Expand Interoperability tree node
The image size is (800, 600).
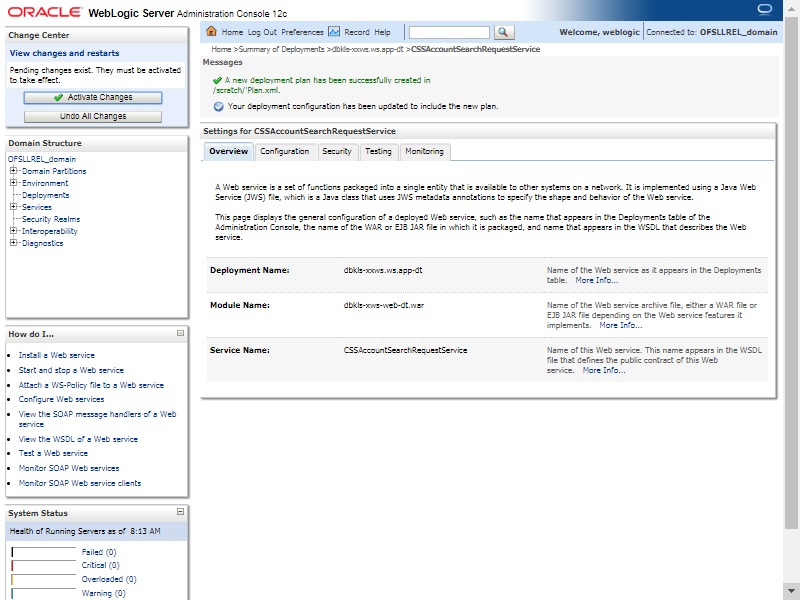click(13, 231)
